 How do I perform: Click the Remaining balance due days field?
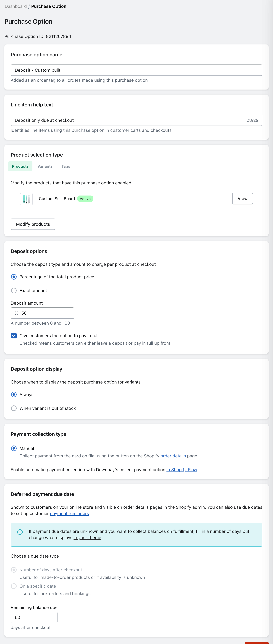point(34,617)
